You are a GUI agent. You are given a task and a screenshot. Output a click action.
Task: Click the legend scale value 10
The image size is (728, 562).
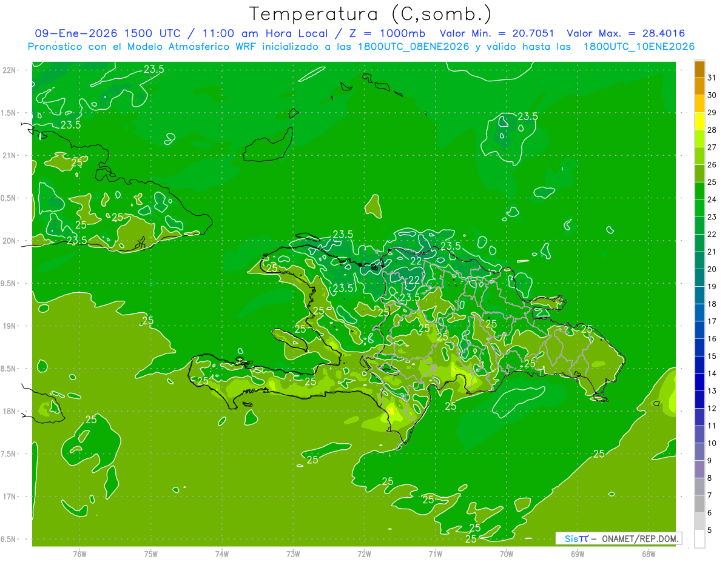click(712, 443)
